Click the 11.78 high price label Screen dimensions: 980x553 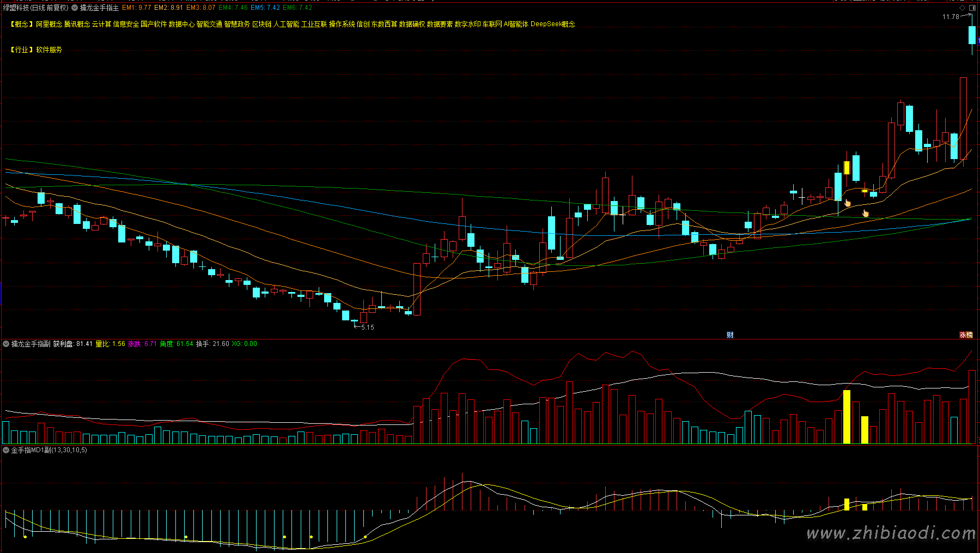click(951, 17)
